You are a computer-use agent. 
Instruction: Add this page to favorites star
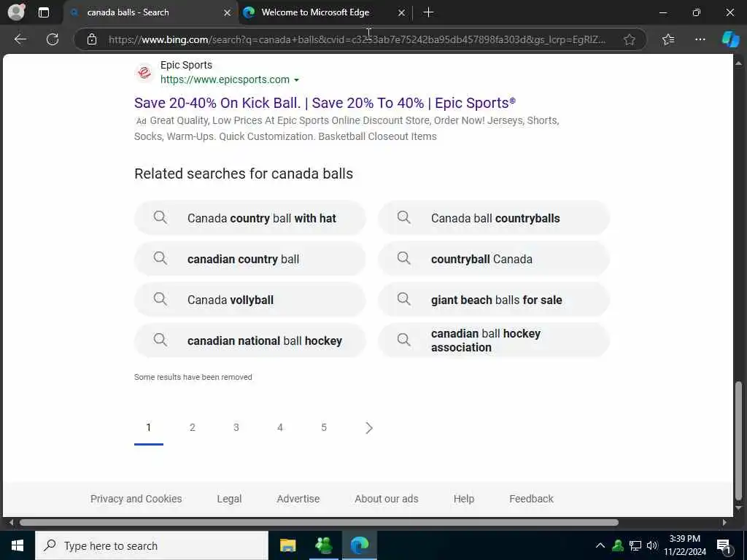[630, 39]
